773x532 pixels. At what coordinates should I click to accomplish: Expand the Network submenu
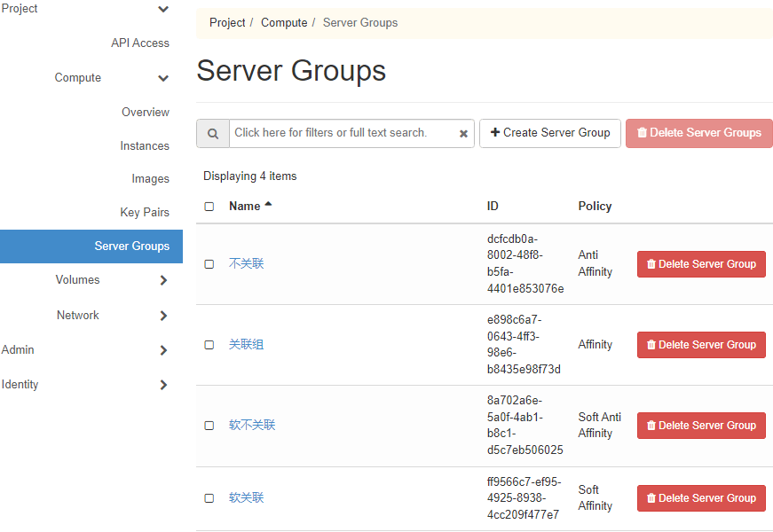pyautogui.click(x=163, y=316)
